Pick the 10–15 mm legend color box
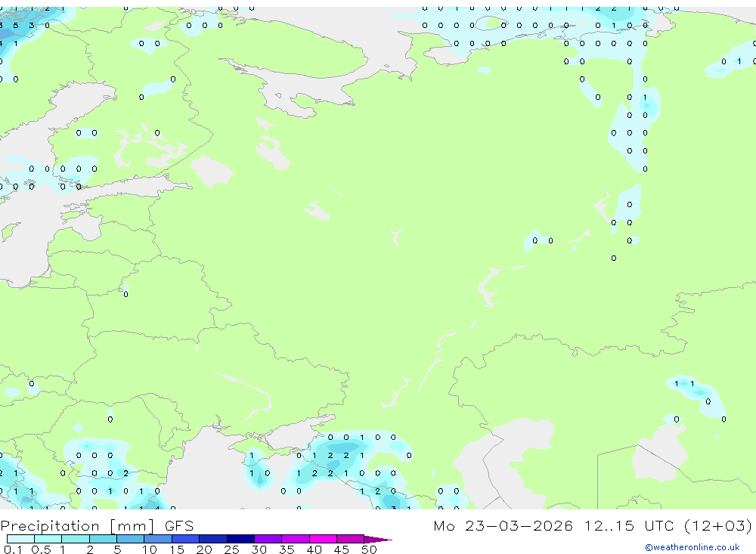756x554 pixels. [x=158, y=539]
